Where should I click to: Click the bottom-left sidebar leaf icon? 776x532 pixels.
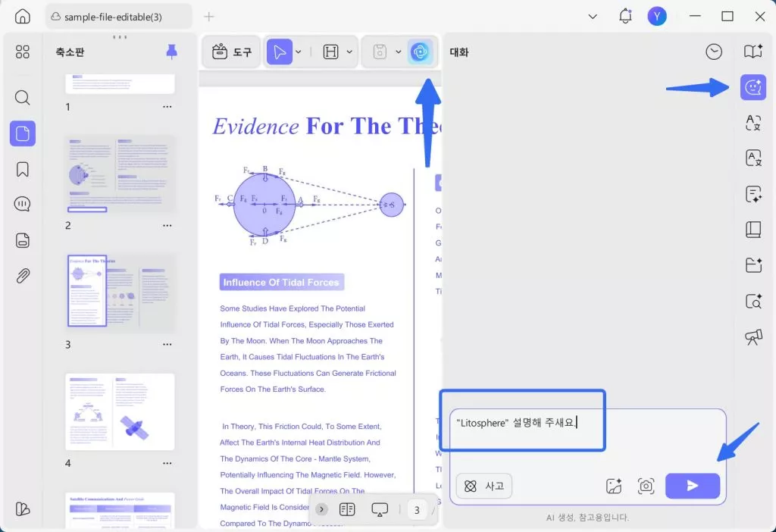(x=22, y=509)
